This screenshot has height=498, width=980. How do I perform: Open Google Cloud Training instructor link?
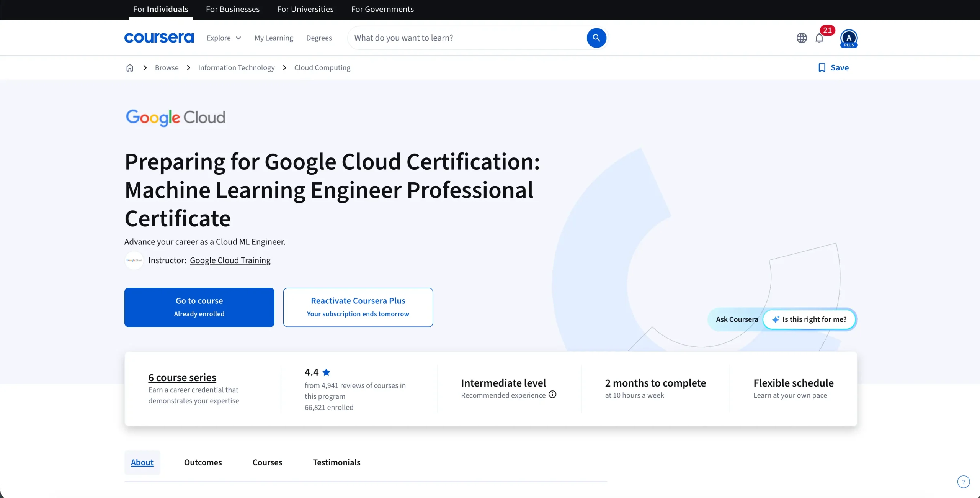(x=230, y=260)
